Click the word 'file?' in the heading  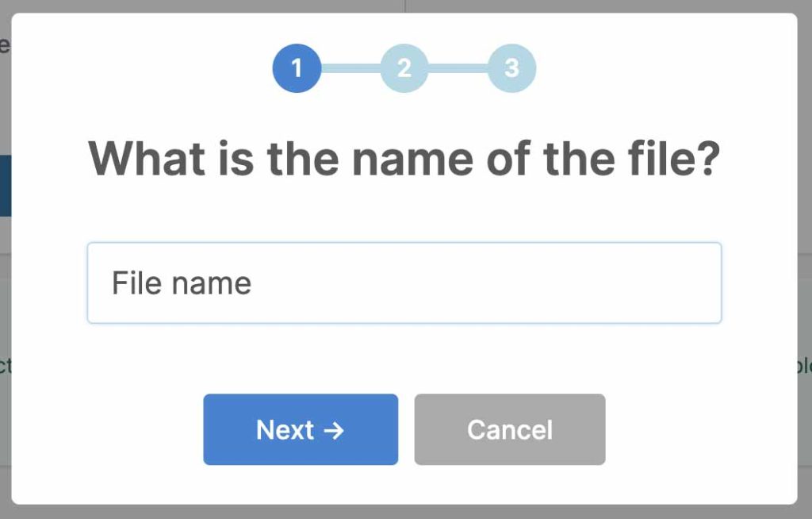tap(676, 158)
